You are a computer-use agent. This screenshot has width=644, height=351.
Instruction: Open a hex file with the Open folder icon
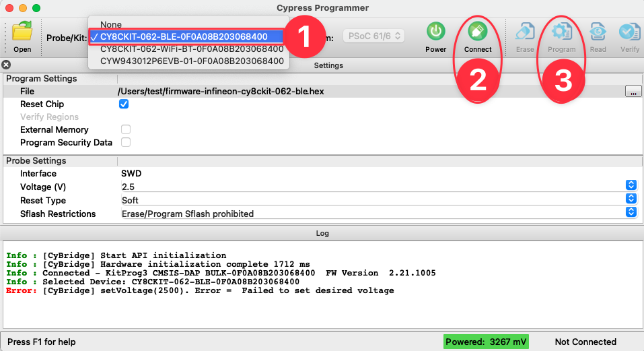coord(22,32)
